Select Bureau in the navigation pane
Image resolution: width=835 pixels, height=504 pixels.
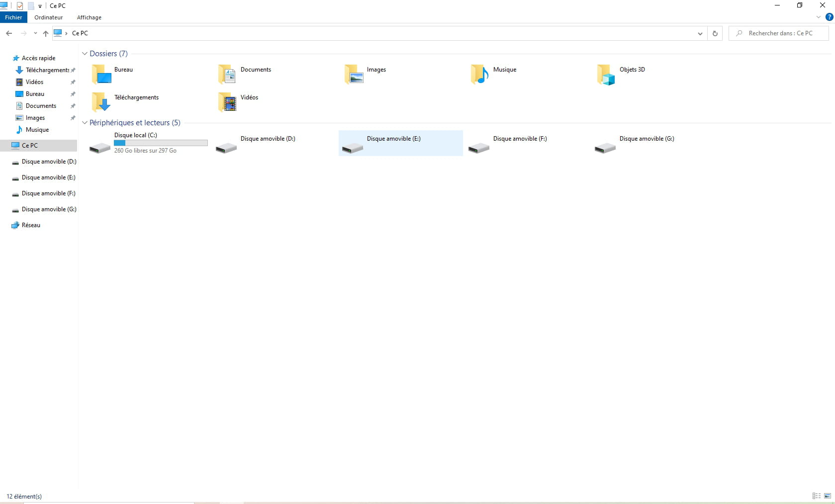tap(35, 94)
